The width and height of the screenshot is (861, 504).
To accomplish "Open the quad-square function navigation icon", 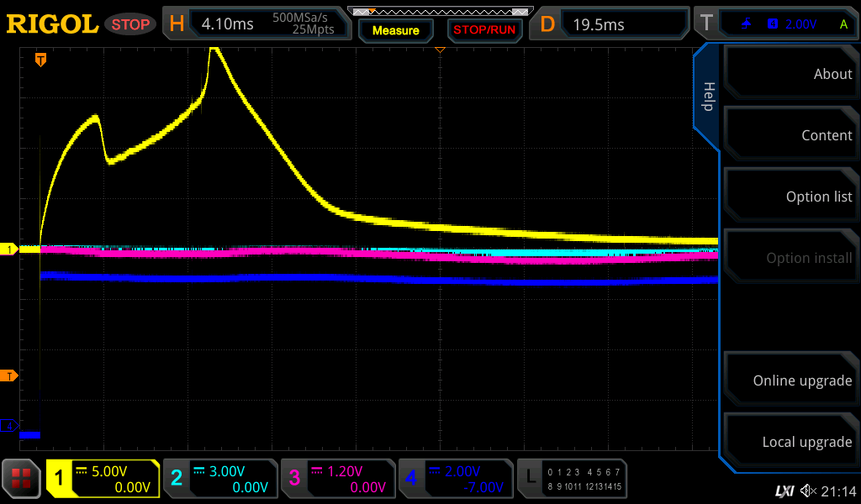I will pos(22,479).
